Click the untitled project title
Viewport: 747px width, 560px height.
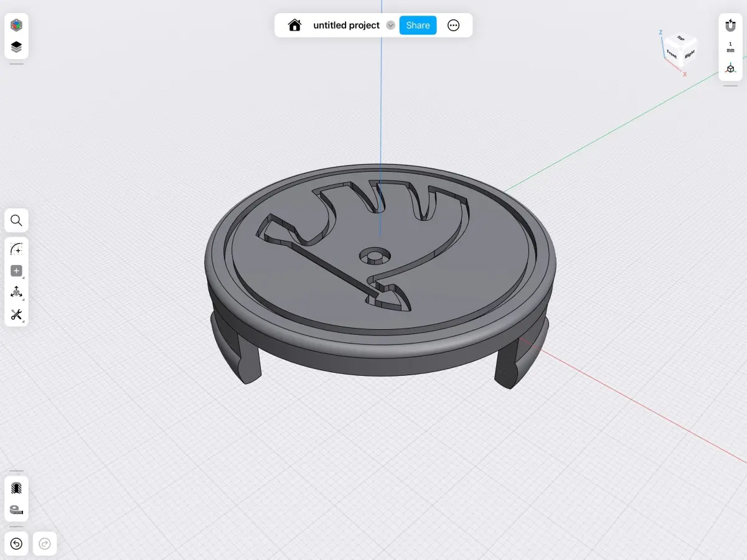point(346,26)
